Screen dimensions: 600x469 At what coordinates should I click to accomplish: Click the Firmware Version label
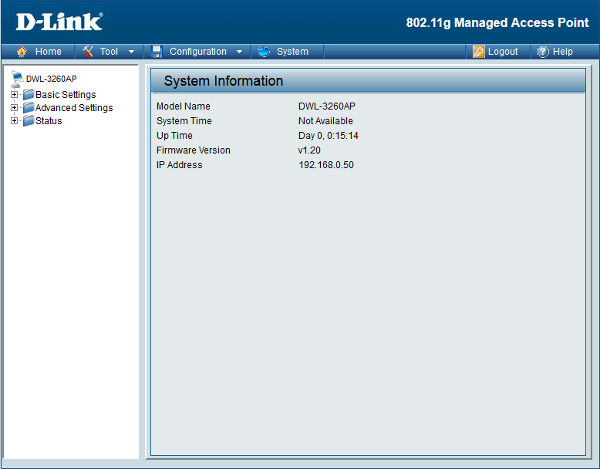[193, 150]
